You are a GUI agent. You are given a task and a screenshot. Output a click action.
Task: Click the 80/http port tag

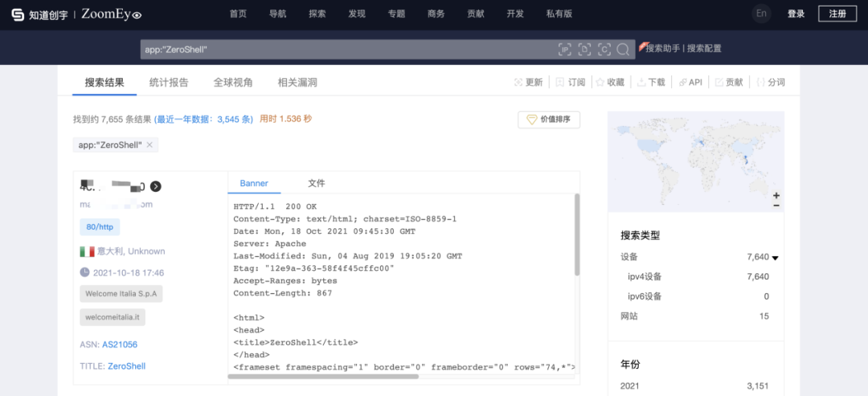(x=100, y=227)
